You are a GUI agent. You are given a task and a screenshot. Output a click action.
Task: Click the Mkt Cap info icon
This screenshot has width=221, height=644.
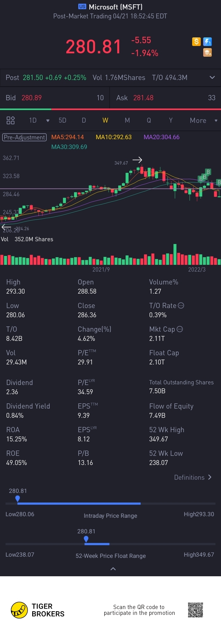coord(180,329)
